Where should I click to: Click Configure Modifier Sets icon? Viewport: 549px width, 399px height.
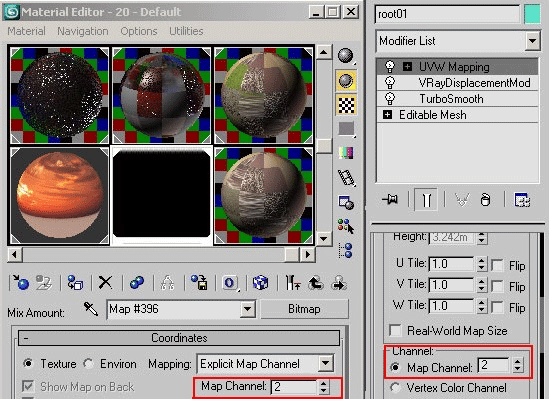click(522, 200)
